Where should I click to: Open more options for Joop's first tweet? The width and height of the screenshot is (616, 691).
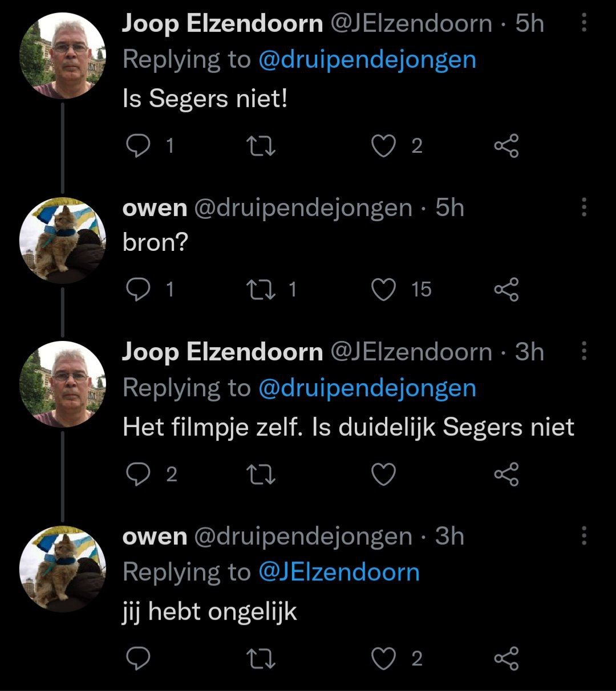click(583, 23)
